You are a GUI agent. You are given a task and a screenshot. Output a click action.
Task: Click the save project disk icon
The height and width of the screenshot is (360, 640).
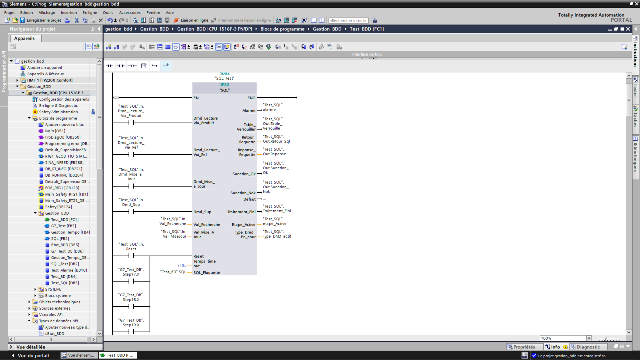[22, 20]
